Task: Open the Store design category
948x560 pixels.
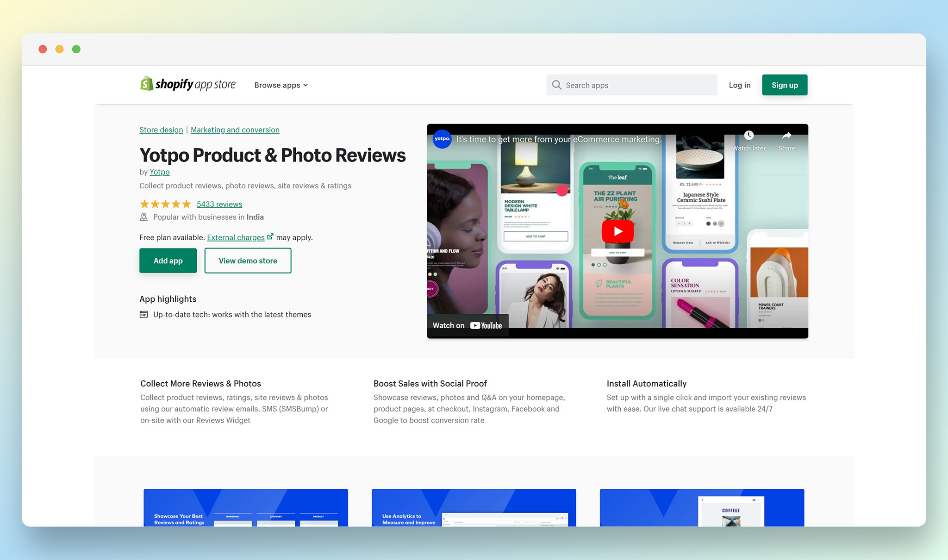Action: [x=161, y=130]
